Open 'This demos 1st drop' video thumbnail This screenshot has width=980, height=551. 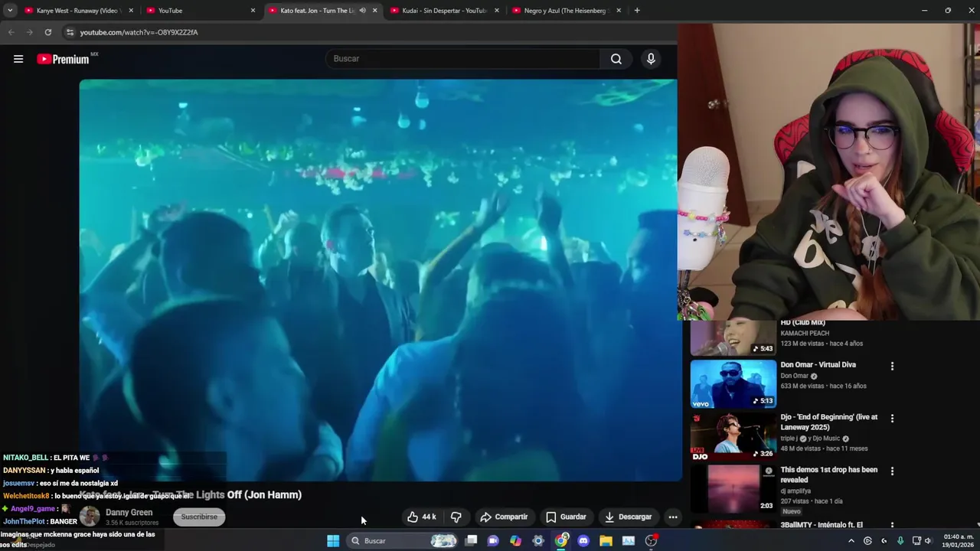point(733,488)
